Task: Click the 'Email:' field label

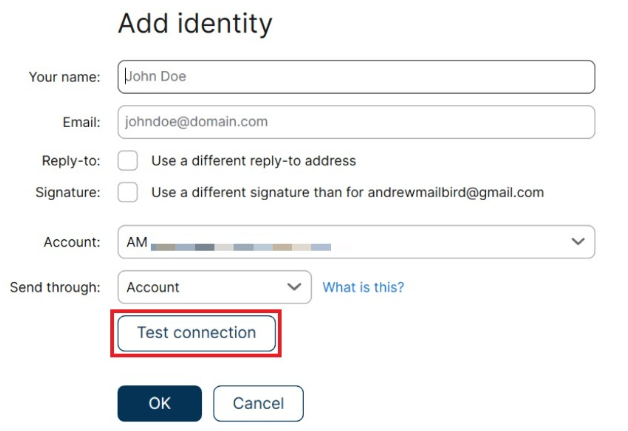Action: click(81, 122)
